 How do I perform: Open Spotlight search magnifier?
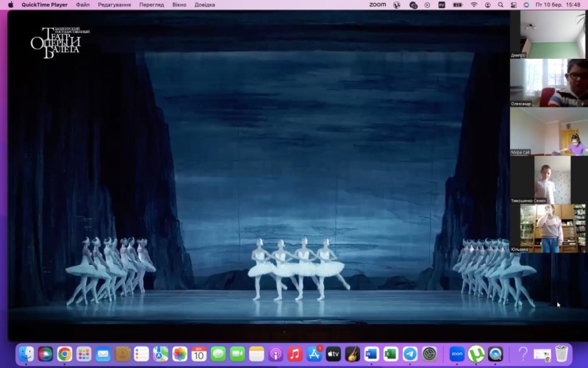tap(501, 5)
